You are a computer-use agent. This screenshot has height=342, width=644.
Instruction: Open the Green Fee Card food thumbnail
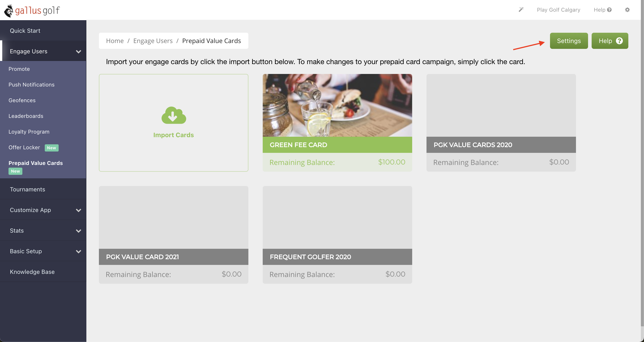pos(337,105)
